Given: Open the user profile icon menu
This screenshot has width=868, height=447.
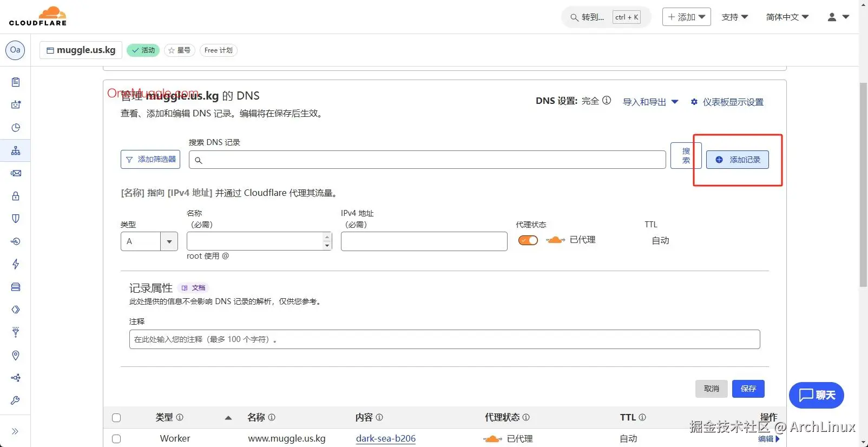Looking at the screenshot, I should coord(838,17).
